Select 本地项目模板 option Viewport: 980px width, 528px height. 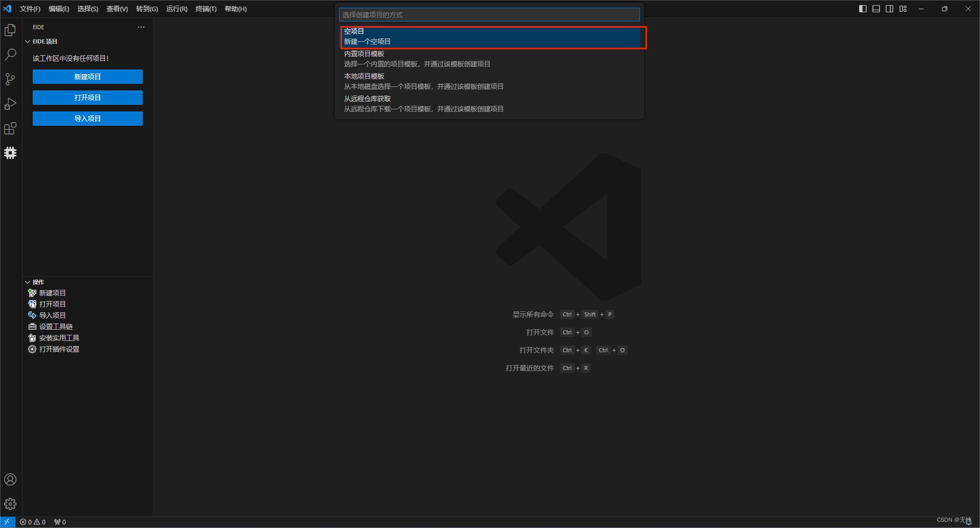click(489, 81)
